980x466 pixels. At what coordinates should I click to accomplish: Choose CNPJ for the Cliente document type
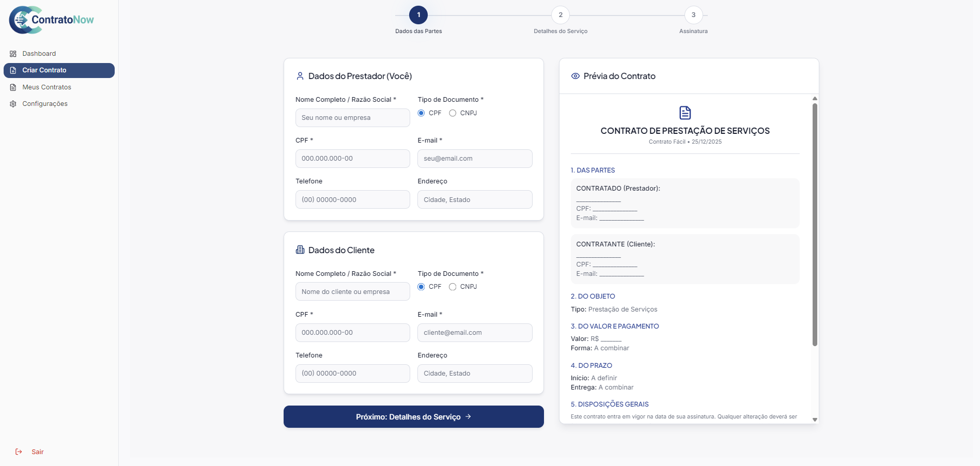pos(453,287)
